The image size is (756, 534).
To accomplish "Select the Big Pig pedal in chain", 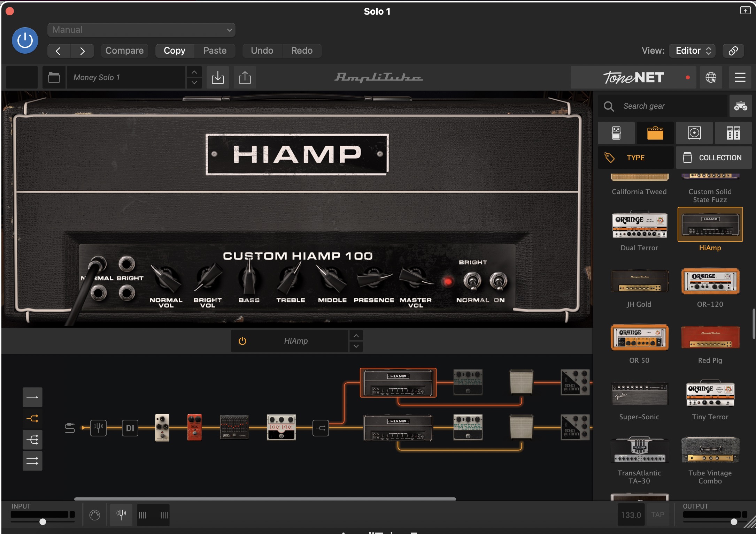I will click(x=281, y=427).
